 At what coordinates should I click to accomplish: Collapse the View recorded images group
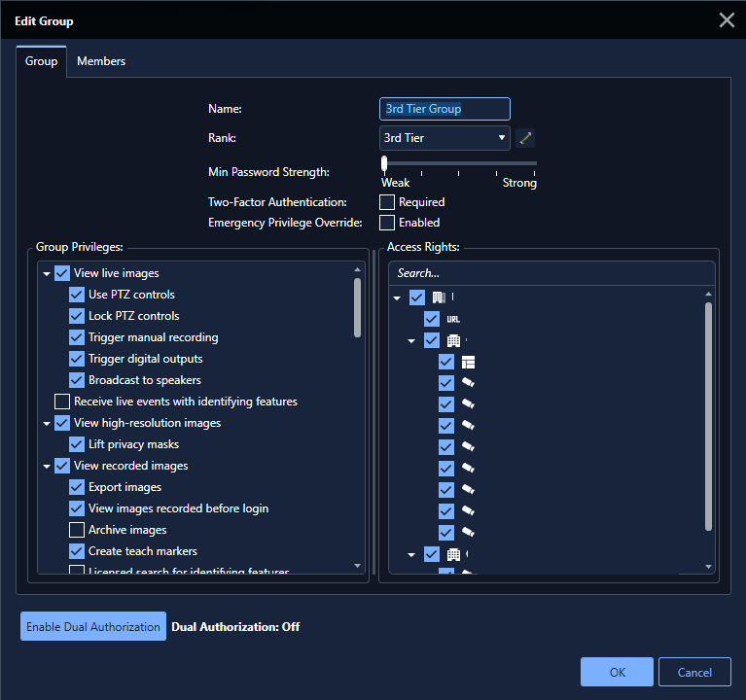pyautogui.click(x=47, y=467)
